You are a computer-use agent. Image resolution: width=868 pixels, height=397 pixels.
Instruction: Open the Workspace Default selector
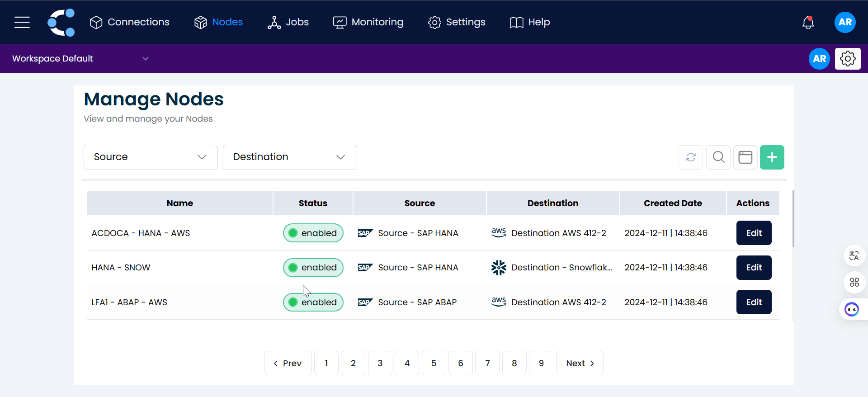click(80, 59)
